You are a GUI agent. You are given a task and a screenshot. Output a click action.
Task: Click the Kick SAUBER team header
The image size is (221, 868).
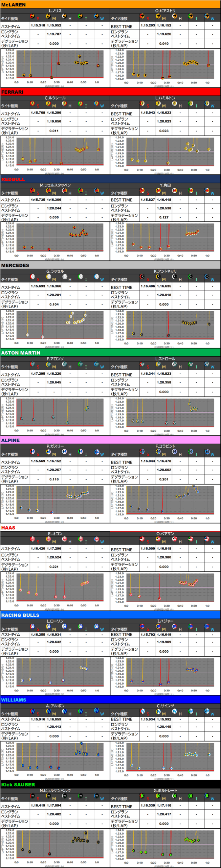pyautogui.click(x=110, y=785)
